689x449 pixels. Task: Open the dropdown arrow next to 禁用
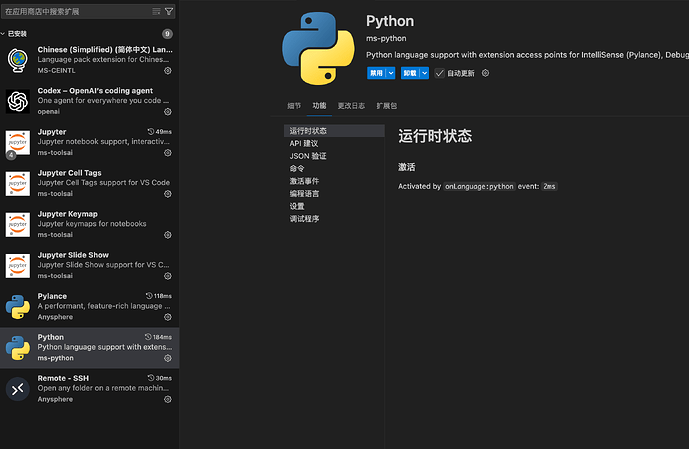tap(391, 73)
